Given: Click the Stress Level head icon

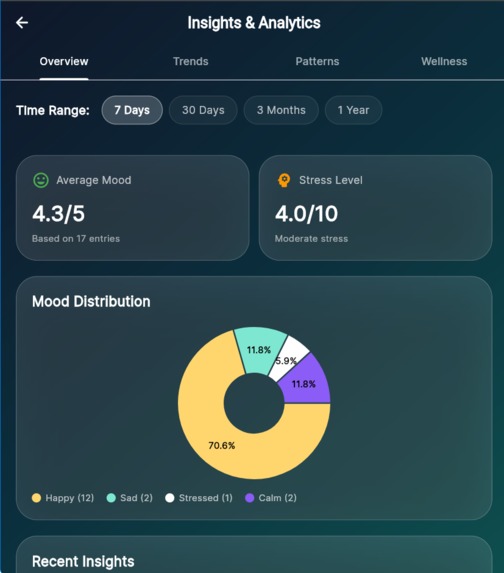Looking at the screenshot, I should 284,181.
